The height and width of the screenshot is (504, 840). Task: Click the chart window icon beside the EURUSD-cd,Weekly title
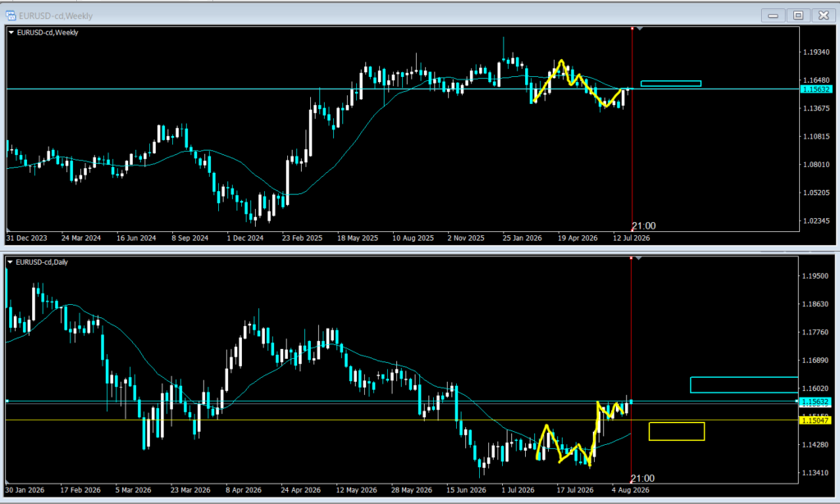pos(11,16)
